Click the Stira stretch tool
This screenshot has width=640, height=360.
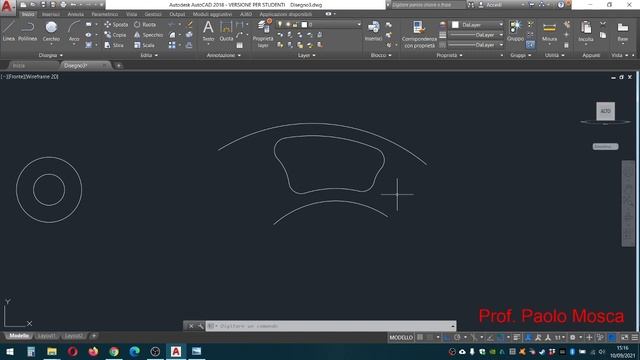click(114, 45)
